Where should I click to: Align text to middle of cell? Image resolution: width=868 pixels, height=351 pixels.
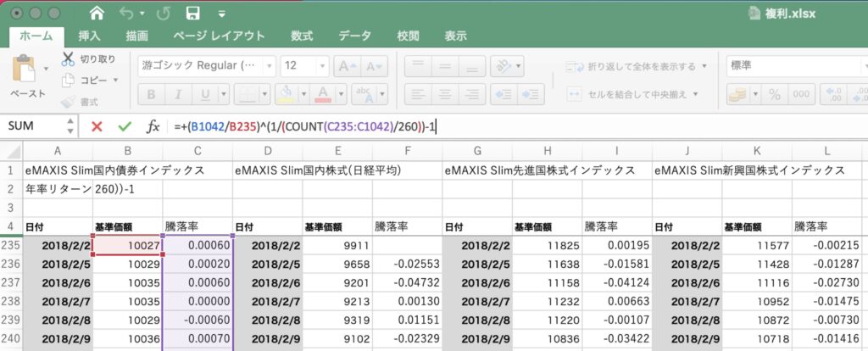pyautogui.click(x=444, y=66)
